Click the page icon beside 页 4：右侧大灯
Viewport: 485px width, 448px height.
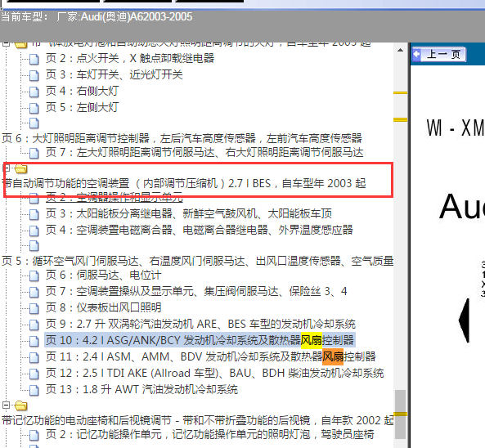tap(34, 92)
